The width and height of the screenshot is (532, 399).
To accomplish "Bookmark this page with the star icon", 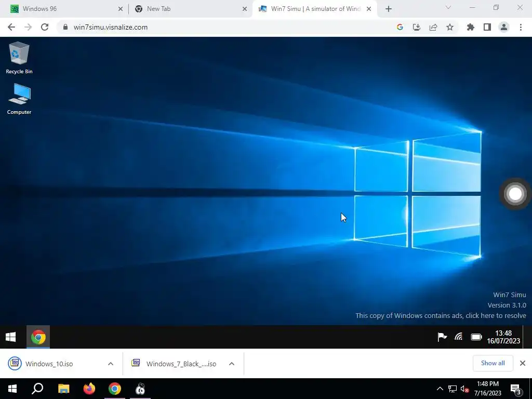I will [x=450, y=27].
